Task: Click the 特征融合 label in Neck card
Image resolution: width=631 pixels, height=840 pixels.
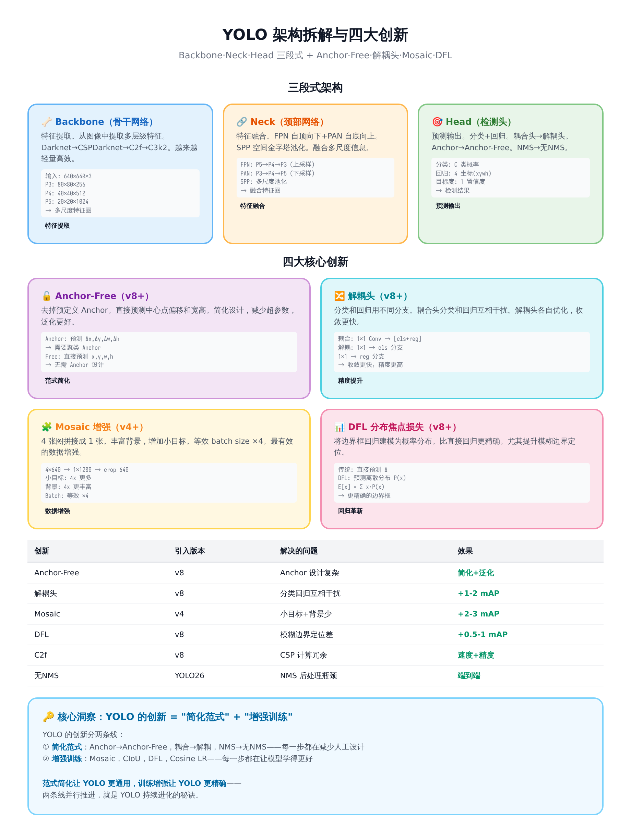Action: [253, 206]
